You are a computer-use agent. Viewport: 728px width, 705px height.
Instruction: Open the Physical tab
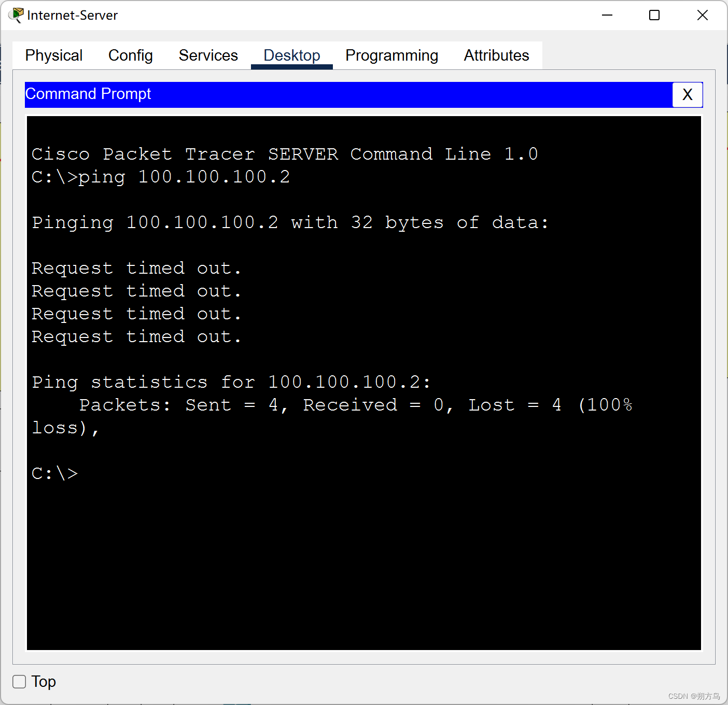(x=54, y=55)
